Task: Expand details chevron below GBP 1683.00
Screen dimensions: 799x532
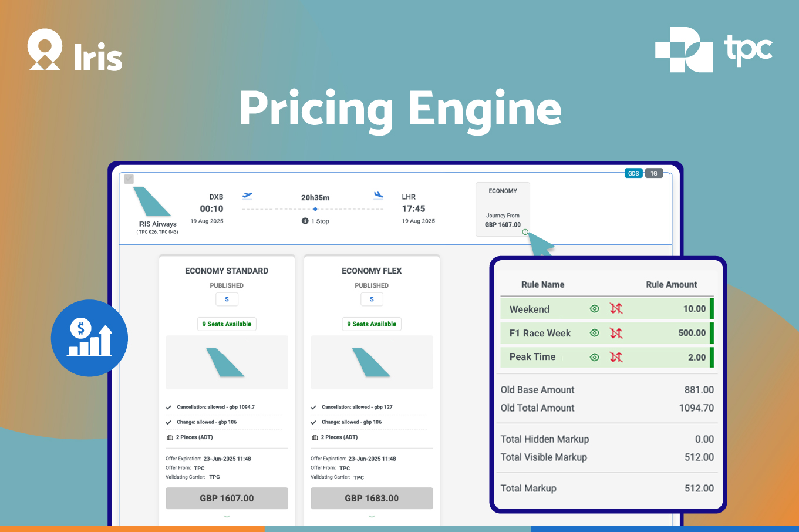Action: (x=372, y=516)
